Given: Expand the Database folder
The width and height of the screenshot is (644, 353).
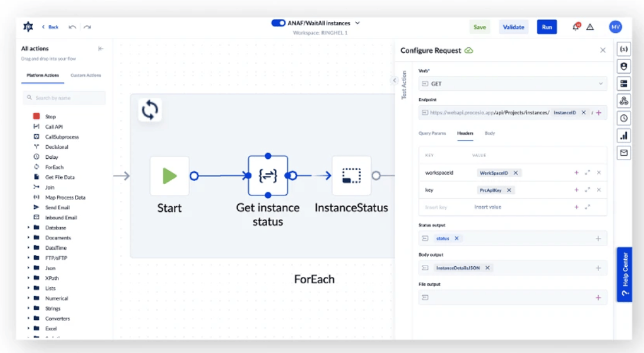Looking at the screenshot, I should tap(28, 228).
